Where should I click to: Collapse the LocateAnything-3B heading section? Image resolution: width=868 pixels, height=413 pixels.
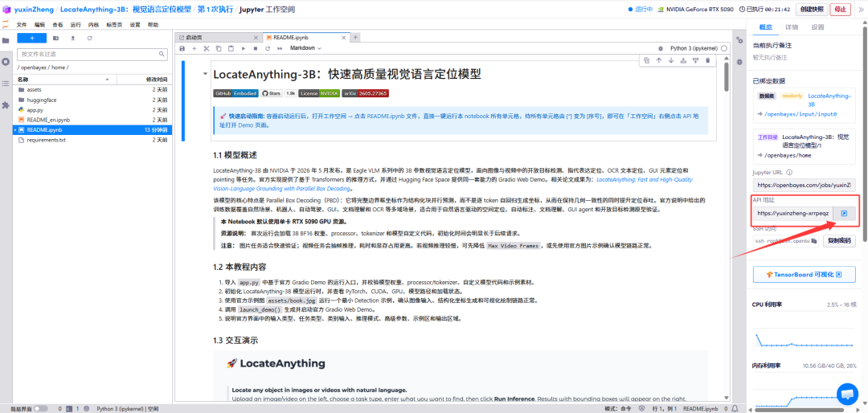[206, 74]
